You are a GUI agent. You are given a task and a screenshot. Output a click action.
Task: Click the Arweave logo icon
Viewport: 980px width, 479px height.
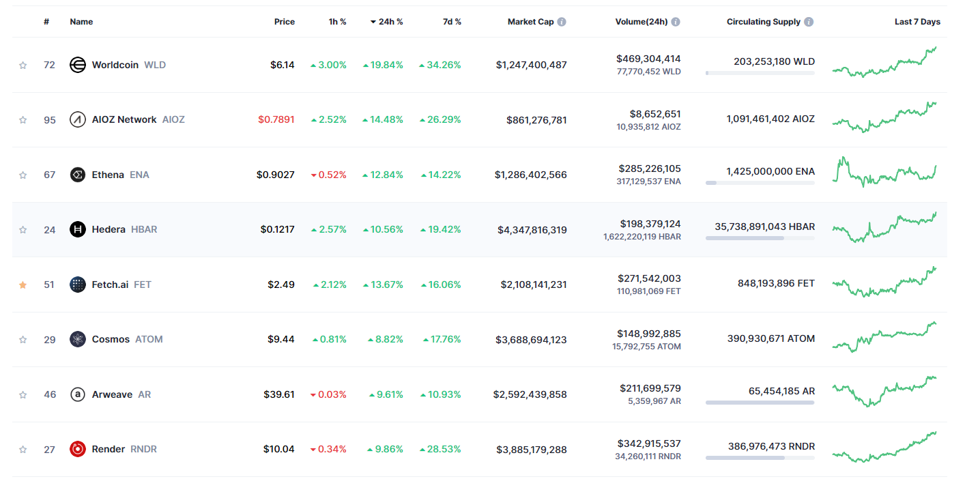78,394
